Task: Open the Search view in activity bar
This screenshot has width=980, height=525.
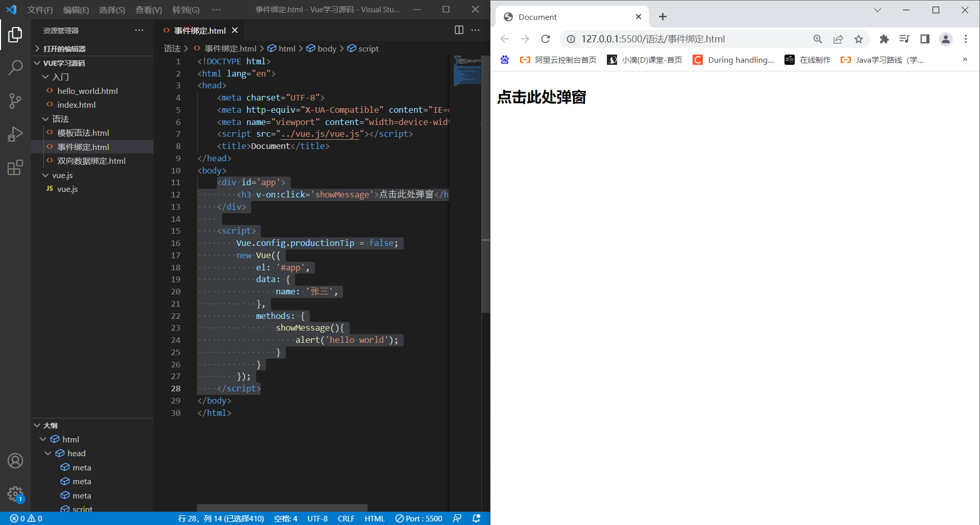Action: pos(15,67)
